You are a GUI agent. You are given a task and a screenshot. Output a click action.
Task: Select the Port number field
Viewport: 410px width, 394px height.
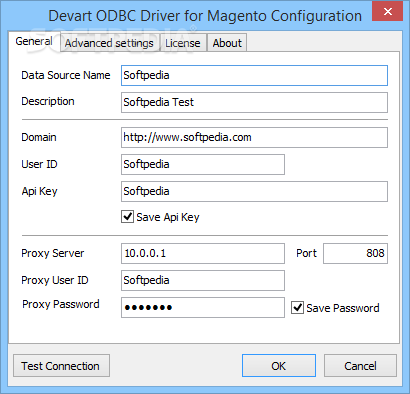pyautogui.click(x=355, y=253)
